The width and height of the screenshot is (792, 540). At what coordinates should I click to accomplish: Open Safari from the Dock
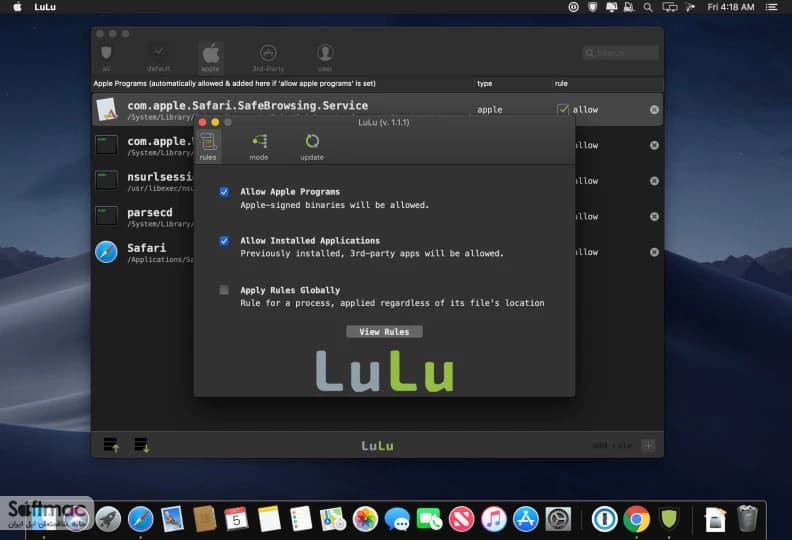click(140, 519)
